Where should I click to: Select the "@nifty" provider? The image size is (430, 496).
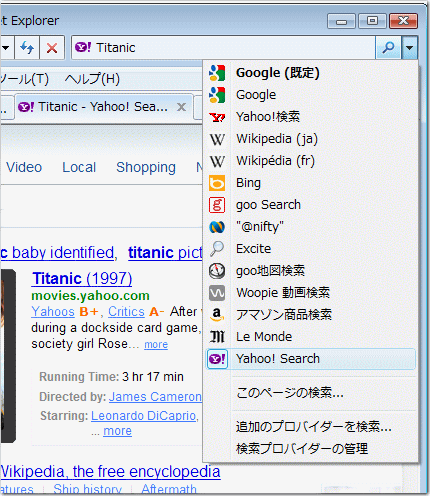pos(311,227)
